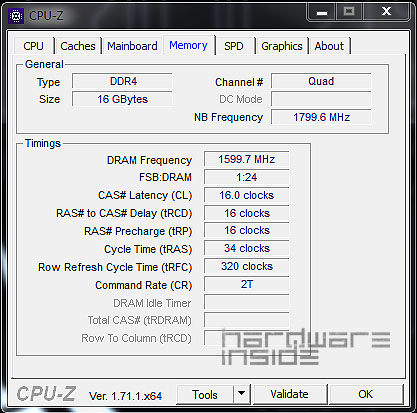Viewport: 417px width, 413px height.
Task: Click the Tools button
Action: (205, 394)
